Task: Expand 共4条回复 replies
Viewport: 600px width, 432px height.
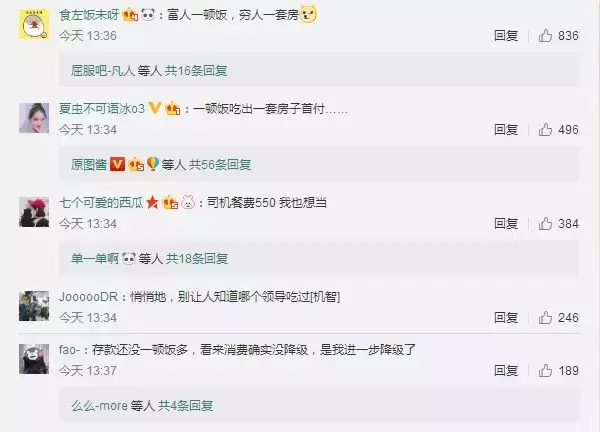Action: pos(186,406)
